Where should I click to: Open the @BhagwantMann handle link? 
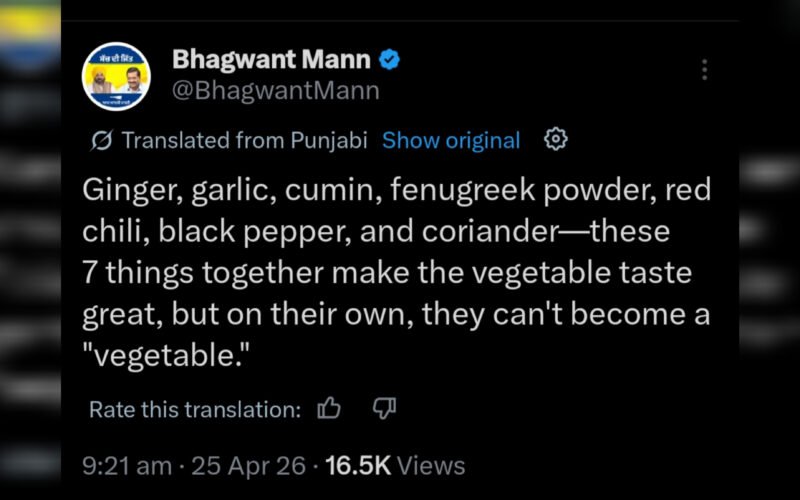[x=276, y=91]
